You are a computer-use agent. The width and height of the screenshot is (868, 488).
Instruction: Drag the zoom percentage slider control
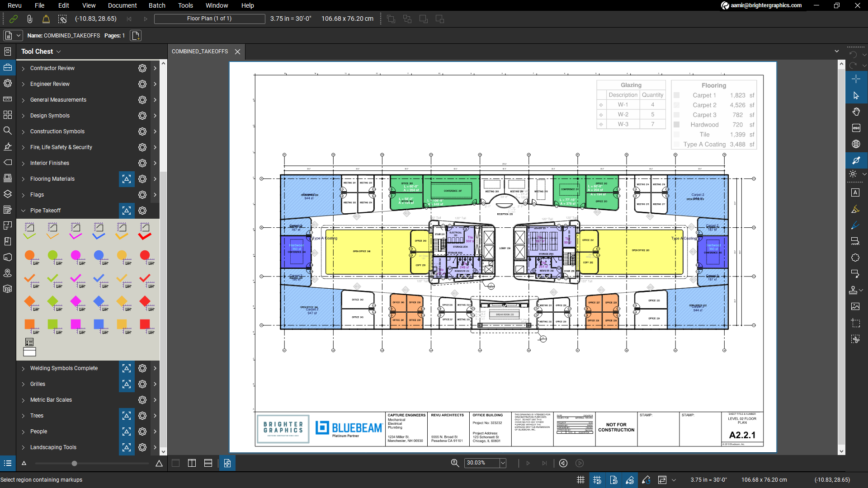pos(74,463)
